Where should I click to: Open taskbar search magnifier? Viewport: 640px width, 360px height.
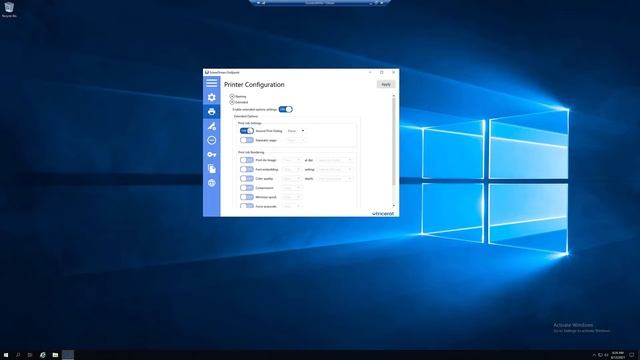pyautogui.click(x=18, y=355)
